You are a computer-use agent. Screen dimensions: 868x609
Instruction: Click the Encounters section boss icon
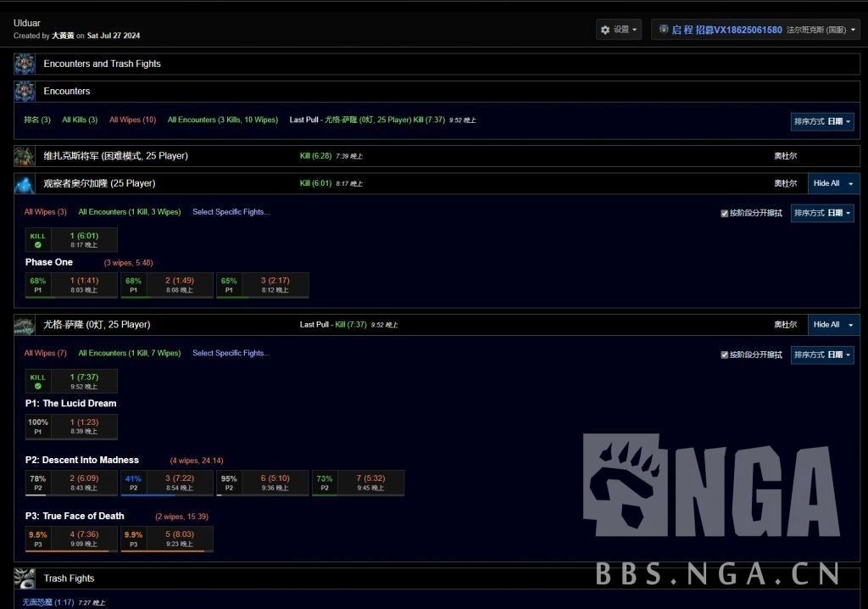(x=25, y=91)
